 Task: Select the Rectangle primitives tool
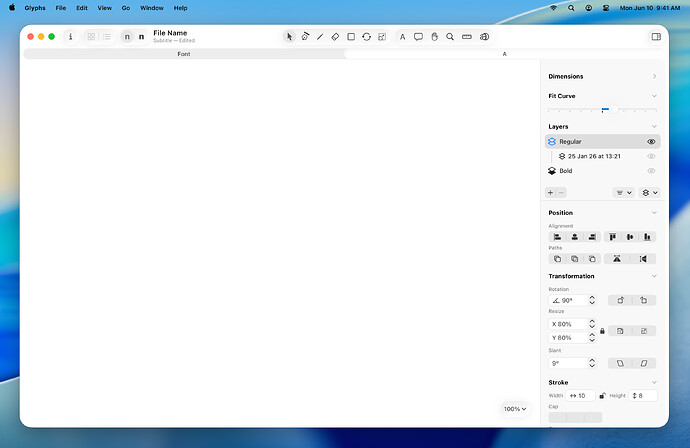pyautogui.click(x=351, y=37)
